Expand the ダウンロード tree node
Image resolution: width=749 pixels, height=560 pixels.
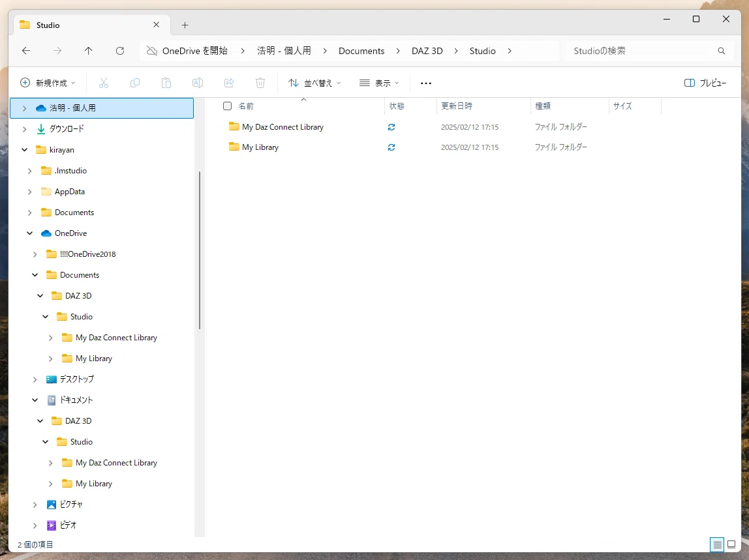coord(24,129)
